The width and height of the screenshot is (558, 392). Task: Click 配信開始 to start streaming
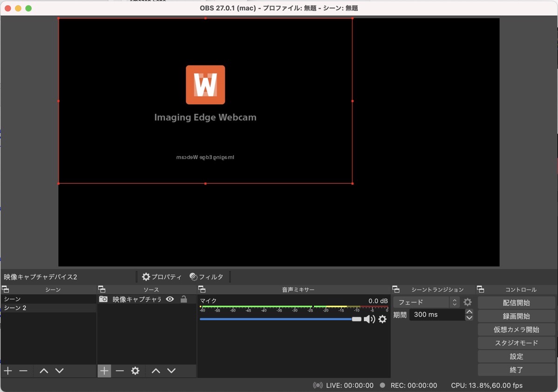[517, 303]
